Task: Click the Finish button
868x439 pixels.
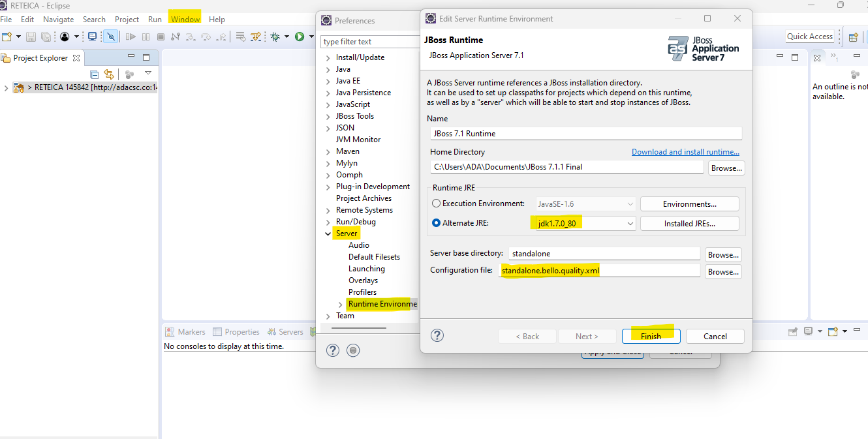Action: click(651, 337)
